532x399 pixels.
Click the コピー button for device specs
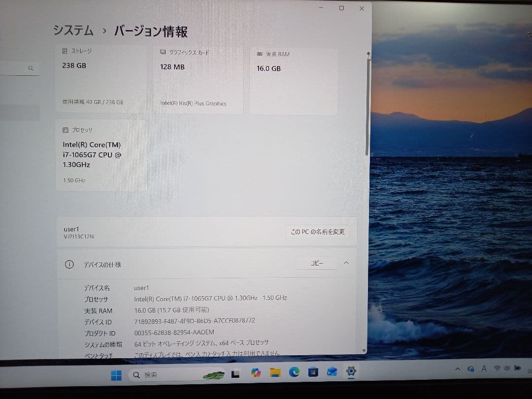(x=317, y=263)
